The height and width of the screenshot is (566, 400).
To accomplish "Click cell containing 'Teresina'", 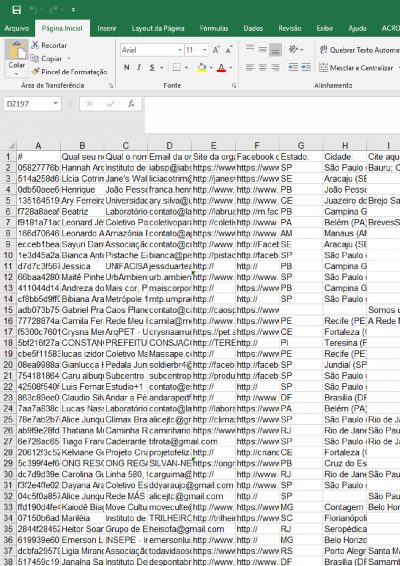I will [x=345, y=343].
